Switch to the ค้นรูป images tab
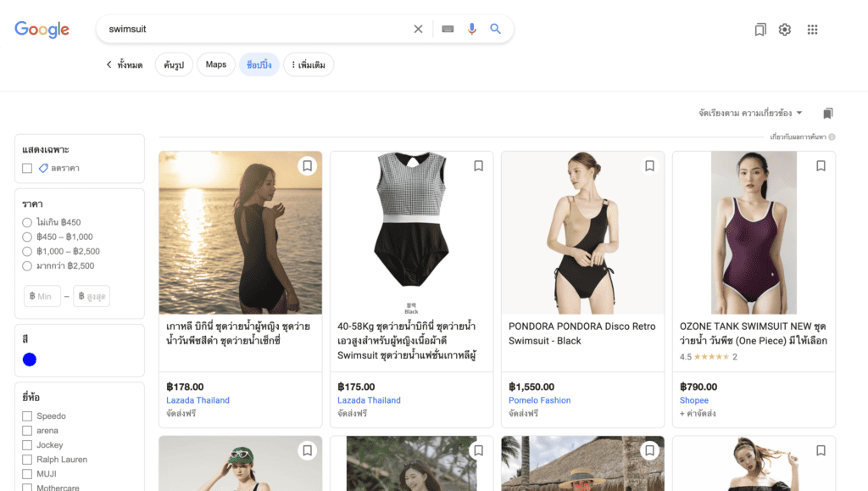This screenshot has height=491, width=868. pos(174,64)
